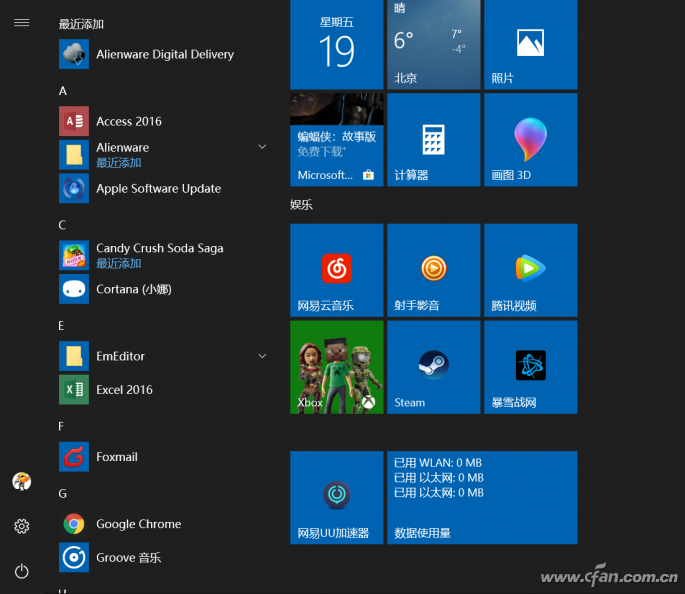Click the Google Chrome label text
Viewport: 685px width, 594px height.
pos(138,524)
